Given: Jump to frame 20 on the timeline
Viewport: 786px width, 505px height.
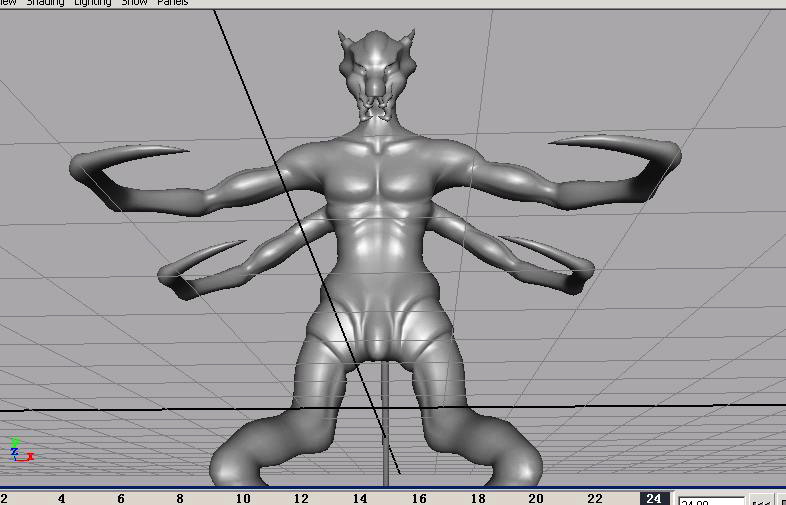Looking at the screenshot, I should tap(536, 498).
